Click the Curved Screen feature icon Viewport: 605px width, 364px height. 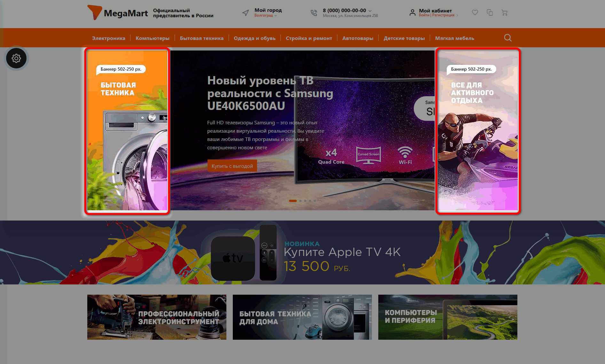click(368, 155)
